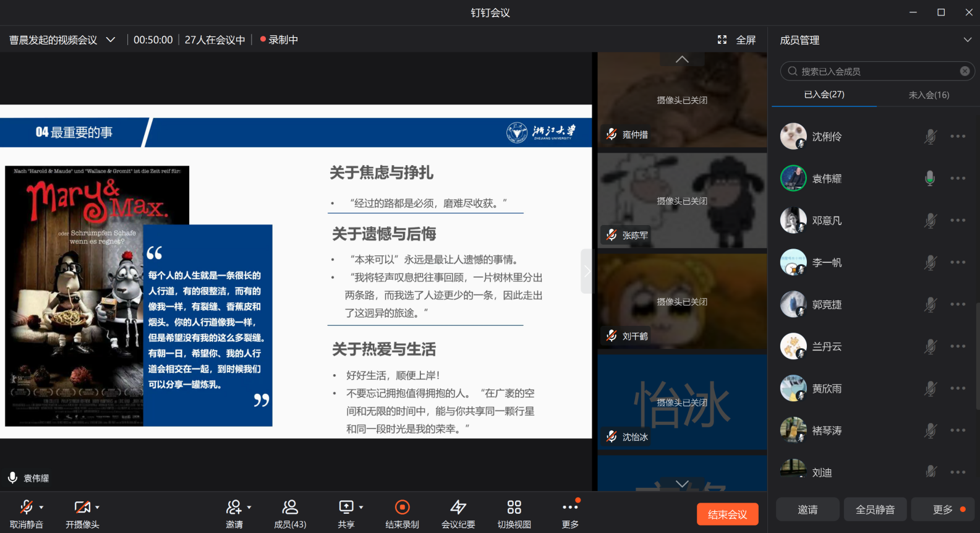
Task: Mute 袁伟耀's active microphone
Action: click(930, 178)
